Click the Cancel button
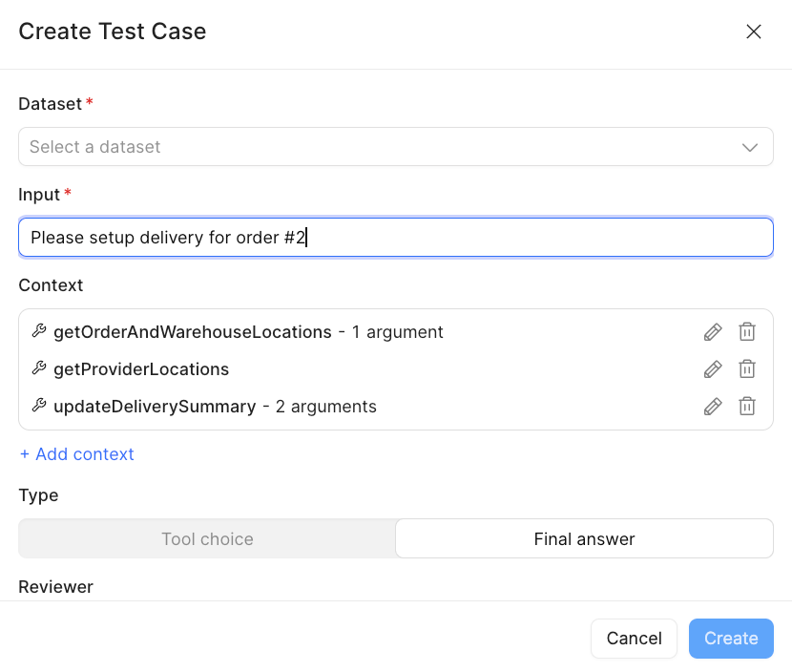 [634, 638]
